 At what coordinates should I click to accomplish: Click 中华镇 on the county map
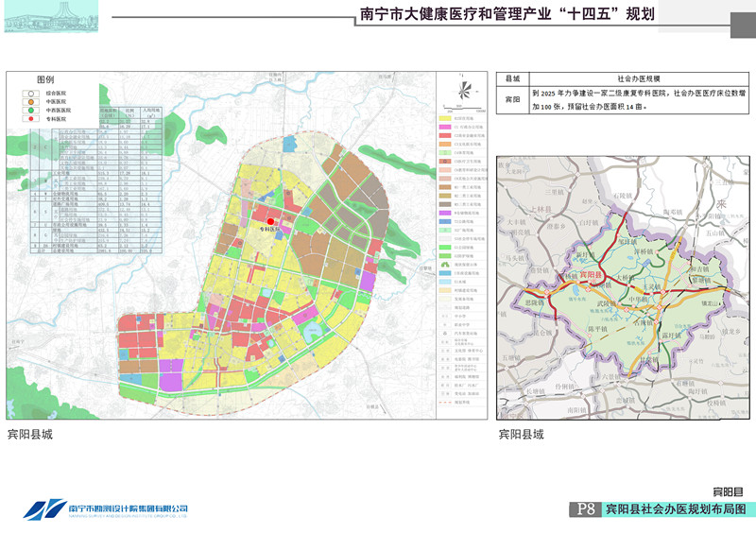(x=638, y=299)
